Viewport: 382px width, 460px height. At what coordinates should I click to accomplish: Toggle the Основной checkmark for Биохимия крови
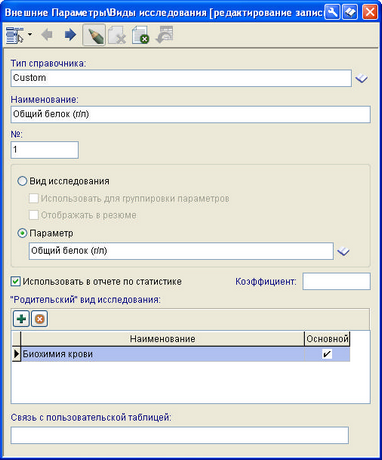327,354
